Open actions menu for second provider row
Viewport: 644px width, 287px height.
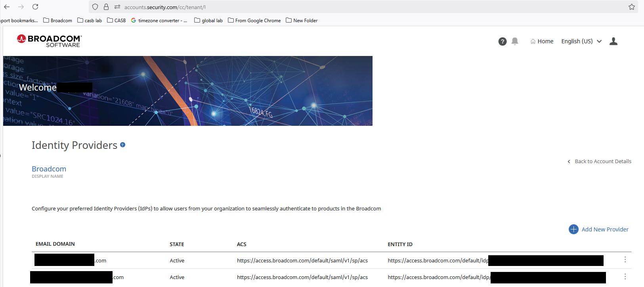tap(625, 277)
